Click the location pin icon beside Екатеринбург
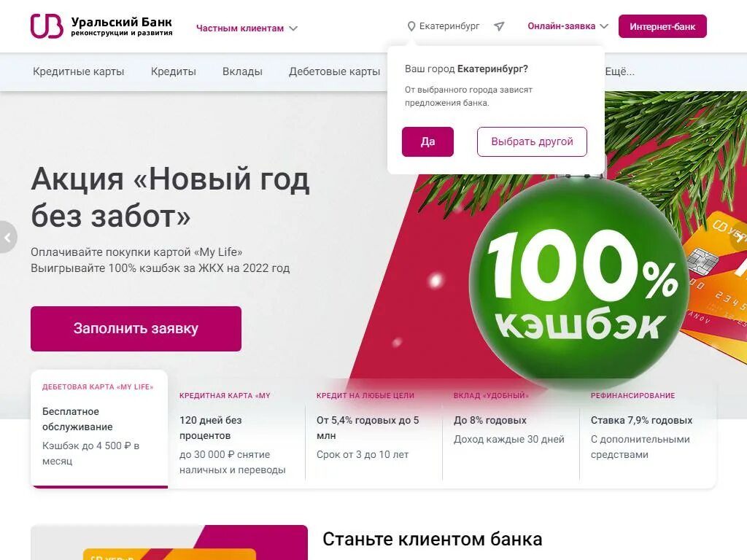Viewport: 747px width, 560px height. pyautogui.click(x=411, y=27)
